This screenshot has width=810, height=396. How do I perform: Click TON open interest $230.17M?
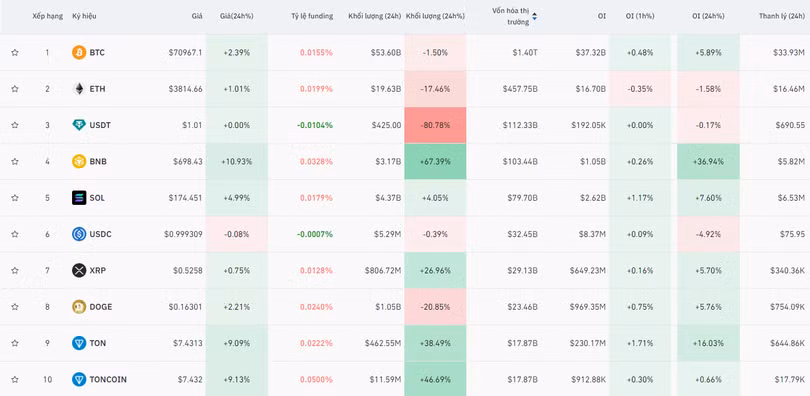(x=588, y=343)
